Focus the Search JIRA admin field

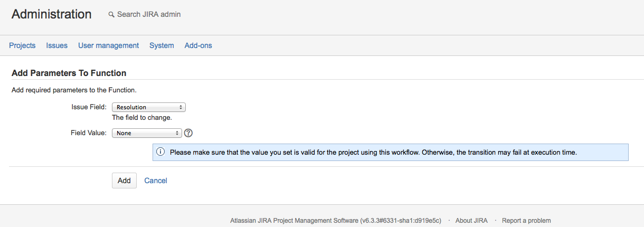coord(149,15)
